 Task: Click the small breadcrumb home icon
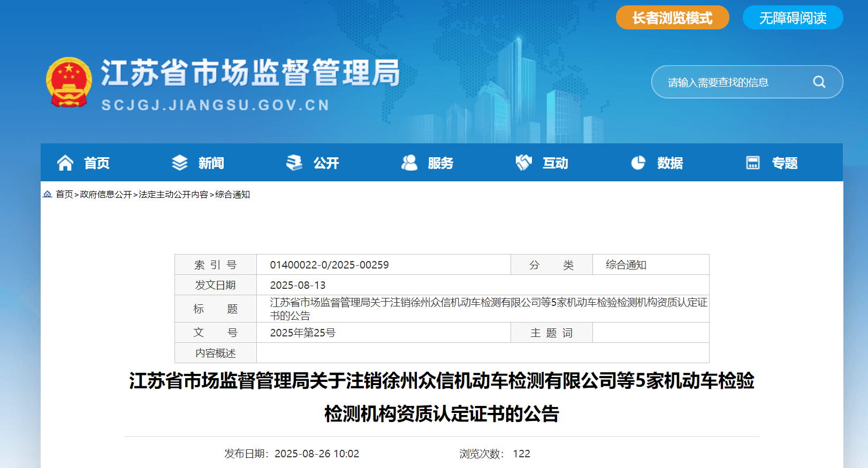pos(48,194)
